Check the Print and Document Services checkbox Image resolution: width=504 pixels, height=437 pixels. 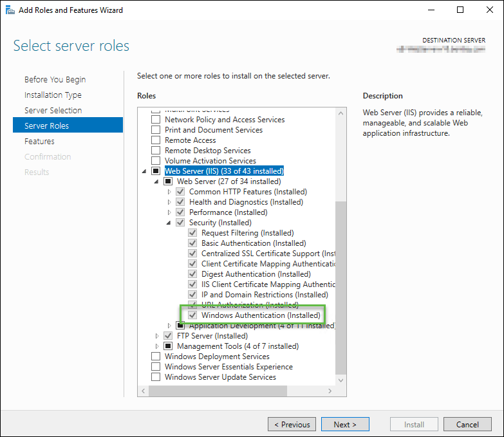[x=156, y=130]
